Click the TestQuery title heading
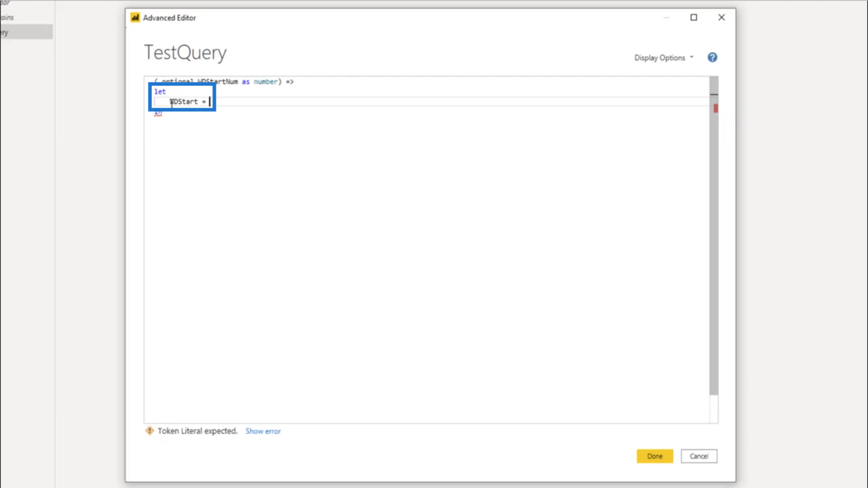The image size is (868, 488). [185, 52]
